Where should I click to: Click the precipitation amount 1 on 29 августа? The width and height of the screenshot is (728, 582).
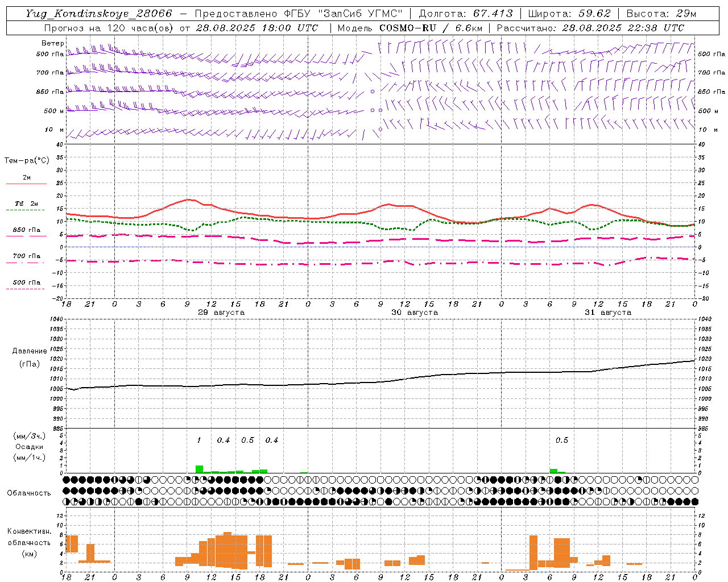pyautogui.click(x=199, y=440)
